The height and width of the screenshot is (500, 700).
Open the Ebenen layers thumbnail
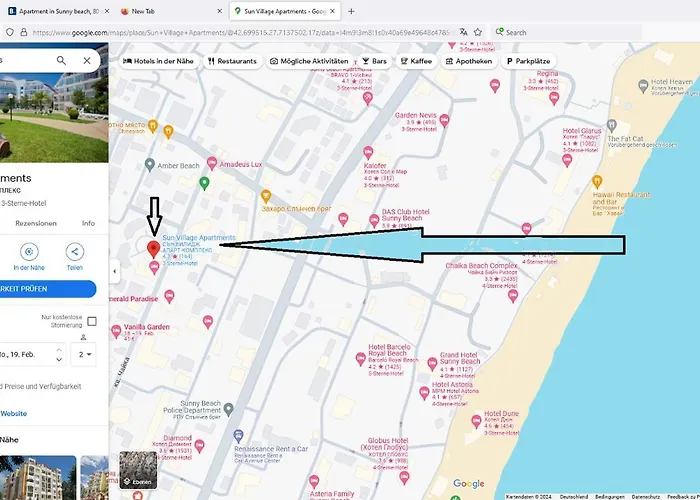(x=138, y=469)
